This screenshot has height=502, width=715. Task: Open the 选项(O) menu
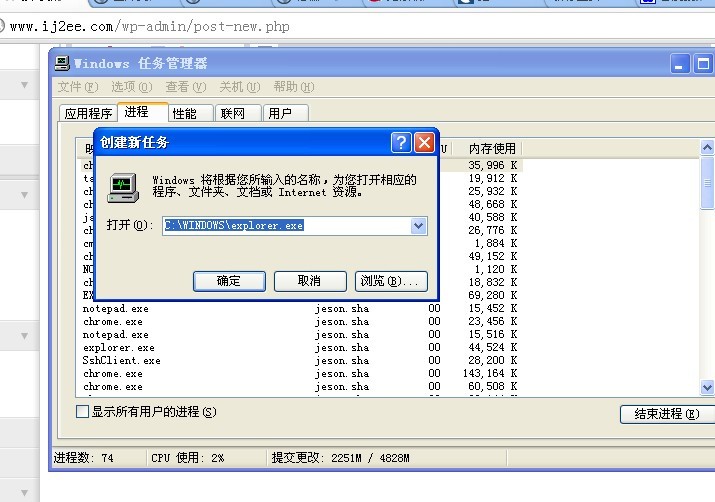pos(132,87)
